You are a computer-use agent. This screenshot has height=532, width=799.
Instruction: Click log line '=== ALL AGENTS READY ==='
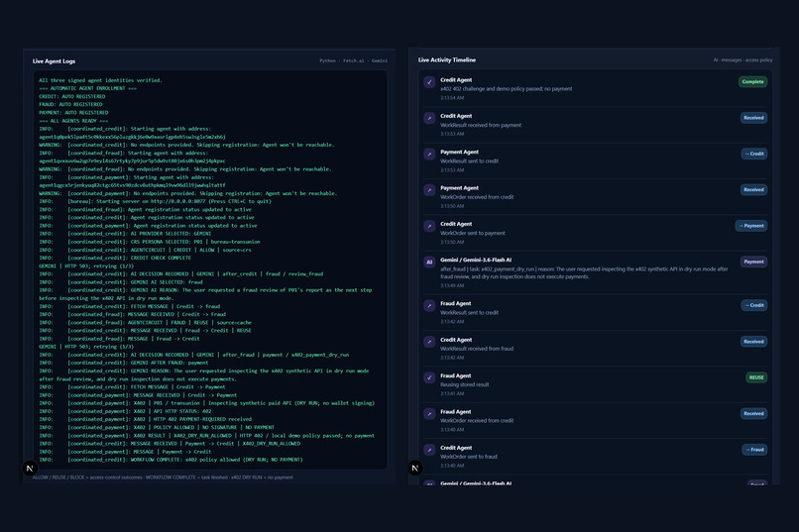pyautogui.click(x=73, y=121)
